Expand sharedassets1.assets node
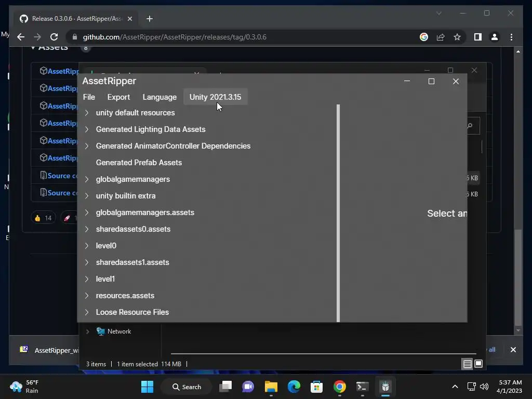Image resolution: width=532 pixels, height=399 pixels. pos(87,262)
